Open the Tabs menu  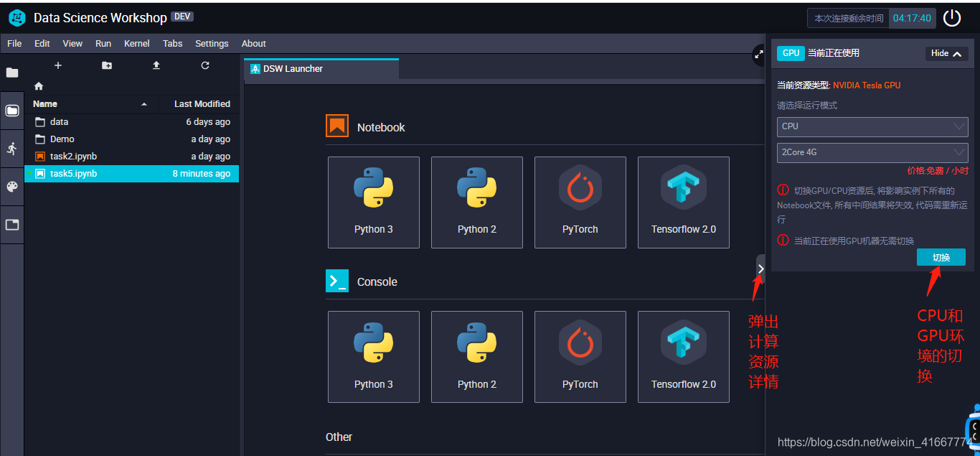(173, 44)
